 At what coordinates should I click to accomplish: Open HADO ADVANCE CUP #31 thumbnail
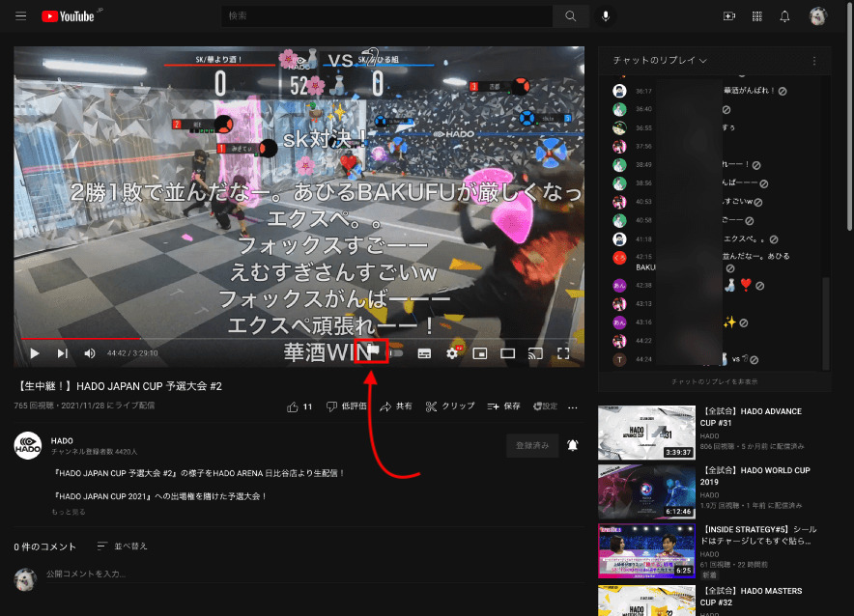pyautogui.click(x=646, y=433)
